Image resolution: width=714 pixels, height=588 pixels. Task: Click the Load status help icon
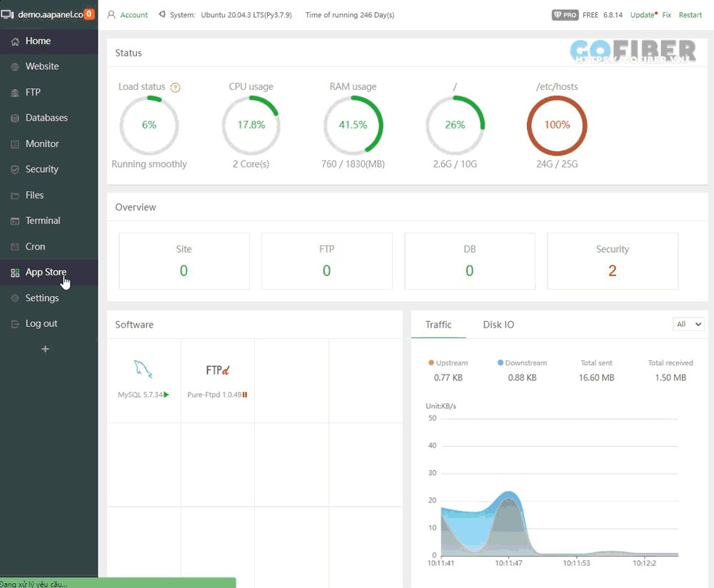[x=175, y=88]
